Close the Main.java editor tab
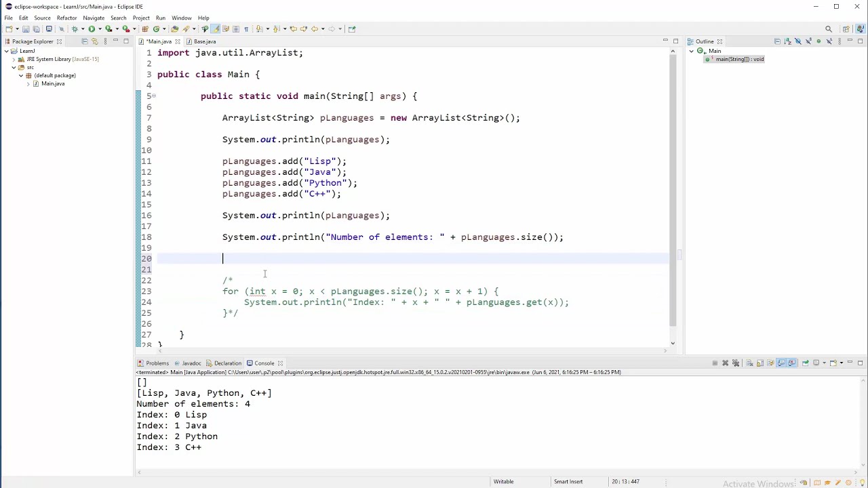 point(178,41)
